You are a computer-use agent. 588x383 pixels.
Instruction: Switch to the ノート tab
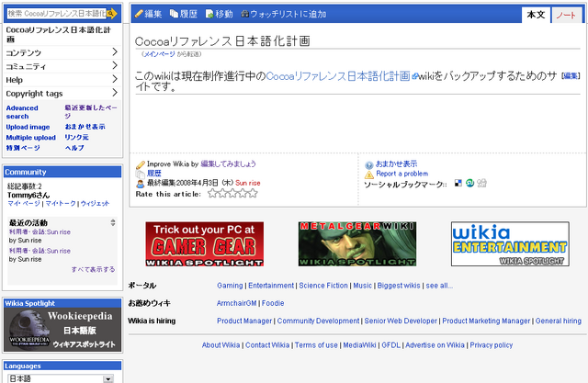pos(566,16)
